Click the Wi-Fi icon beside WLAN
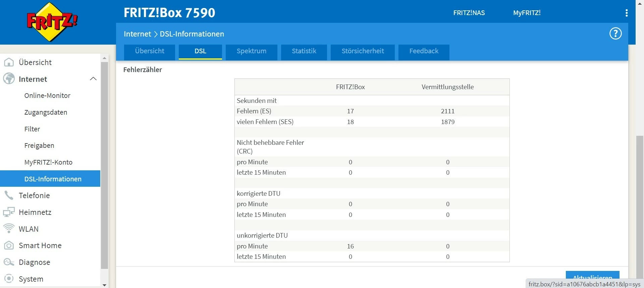This screenshot has width=644, height=288. pyautogui.click(x=9, y=229)
